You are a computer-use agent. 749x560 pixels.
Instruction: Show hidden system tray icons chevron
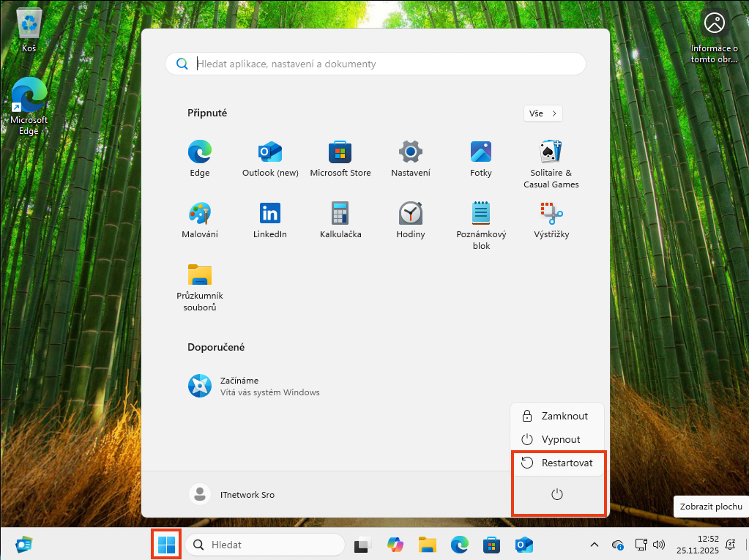point(595,545)
